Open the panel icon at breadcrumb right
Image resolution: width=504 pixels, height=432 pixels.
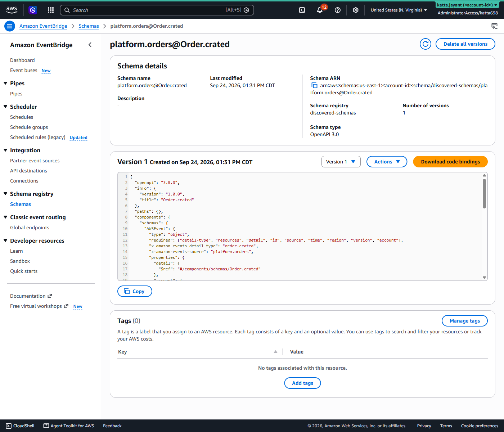pyautogui.click(x=495, y=26)
